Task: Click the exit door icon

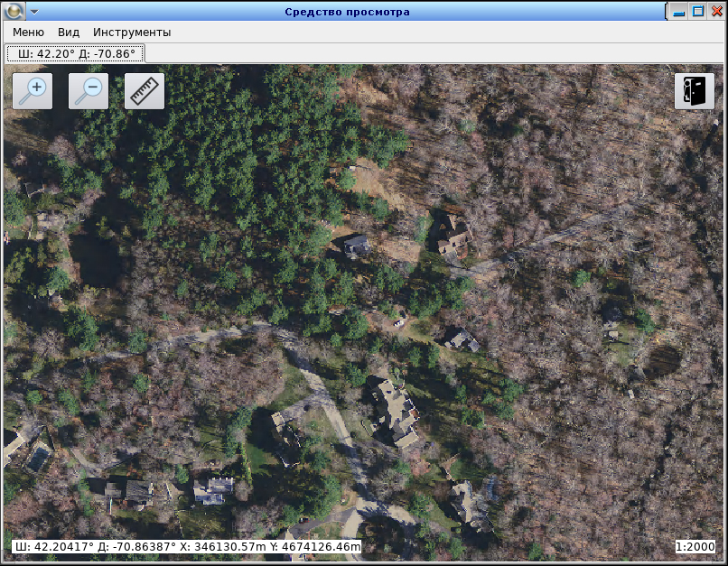Action: coord(694,91)
